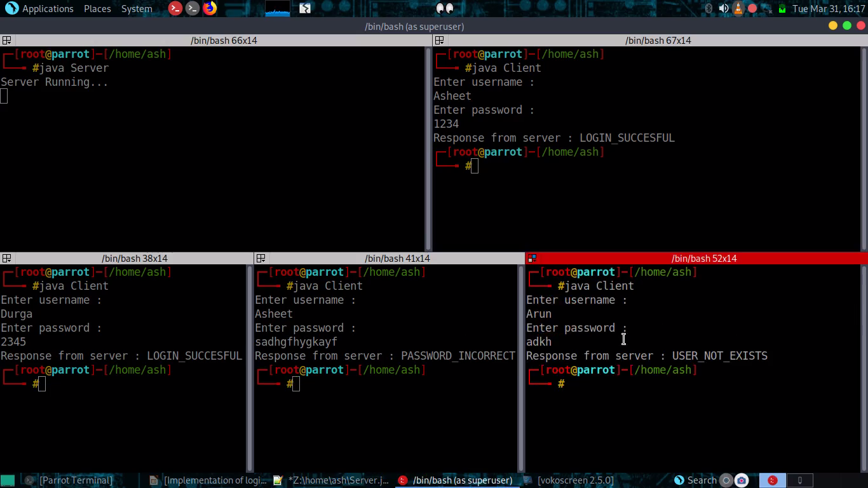Viewport: 868px width, 488px height.
Task: Click the red Parrot menu button on taskbar
Action: pos(773,480)
